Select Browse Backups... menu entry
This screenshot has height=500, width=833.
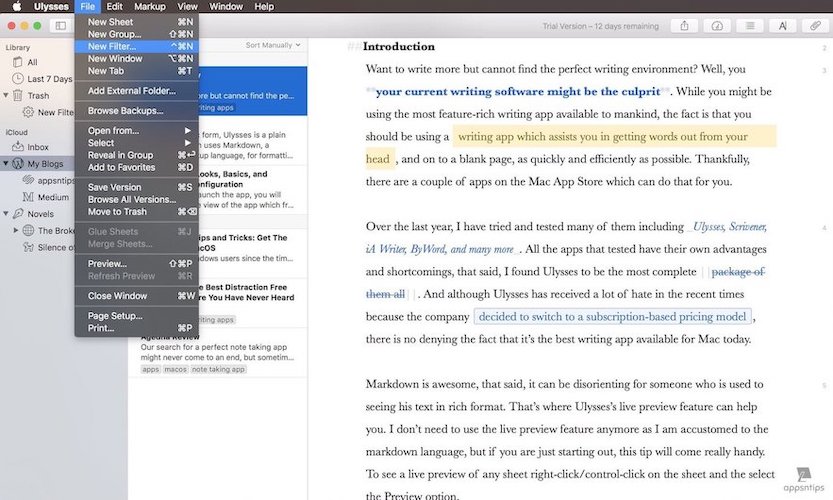click(125, 110)
